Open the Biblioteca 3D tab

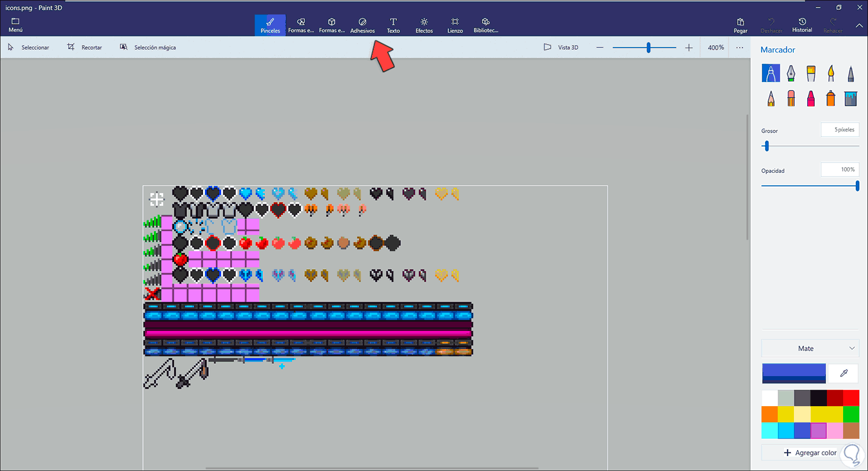[x=486, y=25]
